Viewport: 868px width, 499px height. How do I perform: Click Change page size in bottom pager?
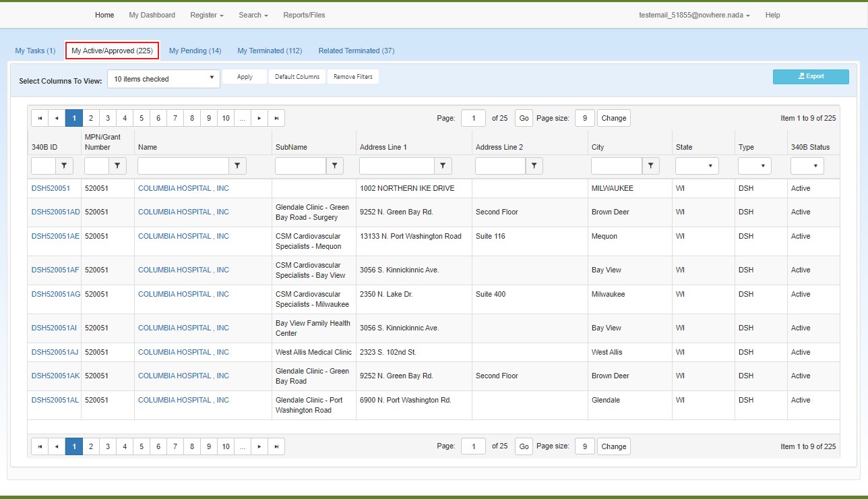tap(614, 446)
